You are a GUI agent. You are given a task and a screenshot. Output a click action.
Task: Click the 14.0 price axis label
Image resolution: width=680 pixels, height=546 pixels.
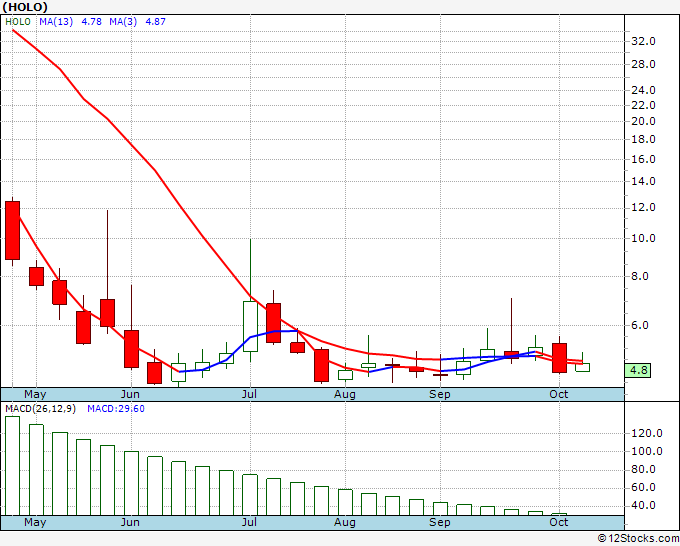pyautogui.click(x=643, y=181)
